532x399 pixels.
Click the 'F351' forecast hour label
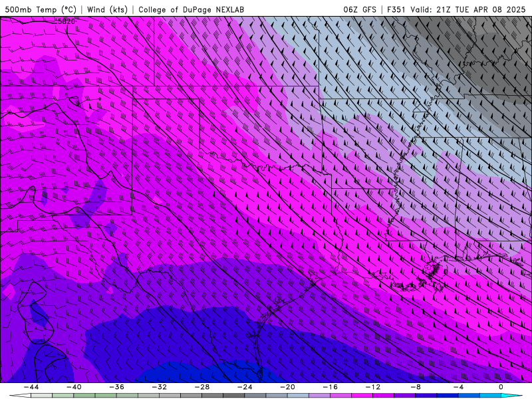point(396,9)
